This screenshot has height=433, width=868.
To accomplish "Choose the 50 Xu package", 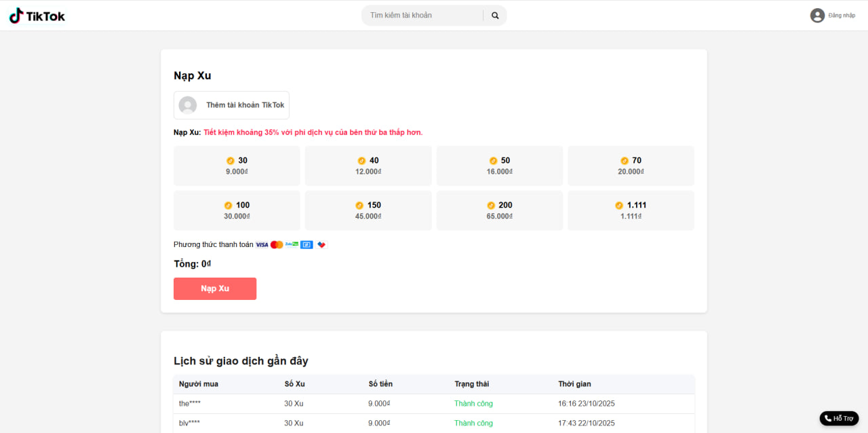I will [500, 166].
